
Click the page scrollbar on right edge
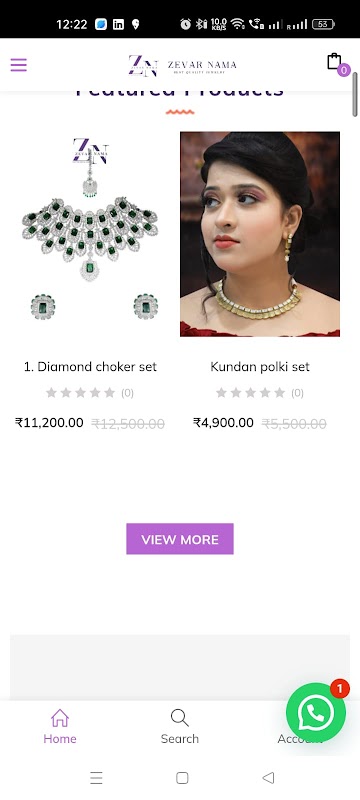355,95
